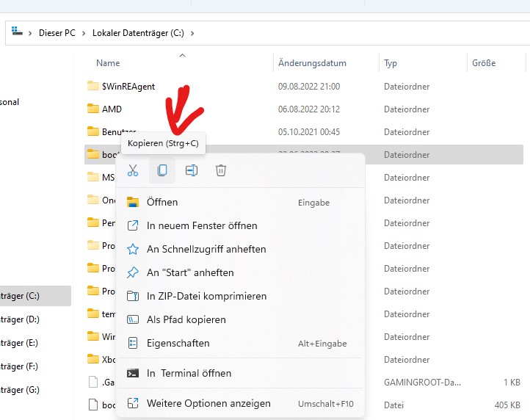Click Lokaler Datenträger (C:) breadcrumb
Viewport: 530px width, 420px height.
pos(138,33)
